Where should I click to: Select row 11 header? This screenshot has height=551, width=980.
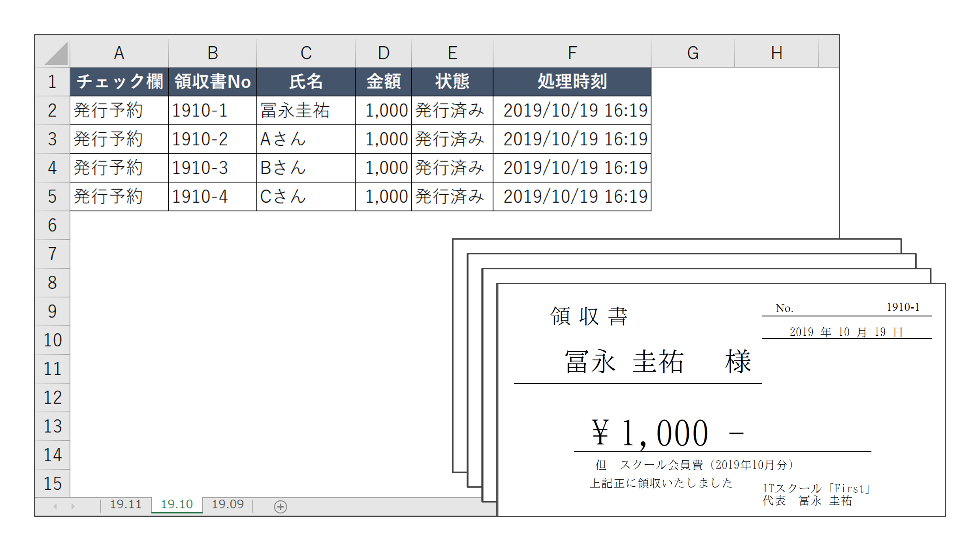pyautogui.click(x=53, y=369)
